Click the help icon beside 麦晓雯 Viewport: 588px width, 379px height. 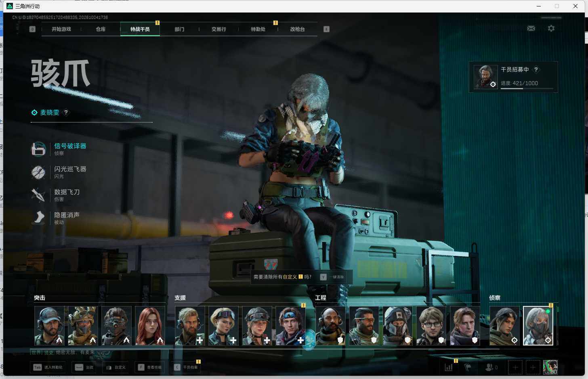point(66,113)
